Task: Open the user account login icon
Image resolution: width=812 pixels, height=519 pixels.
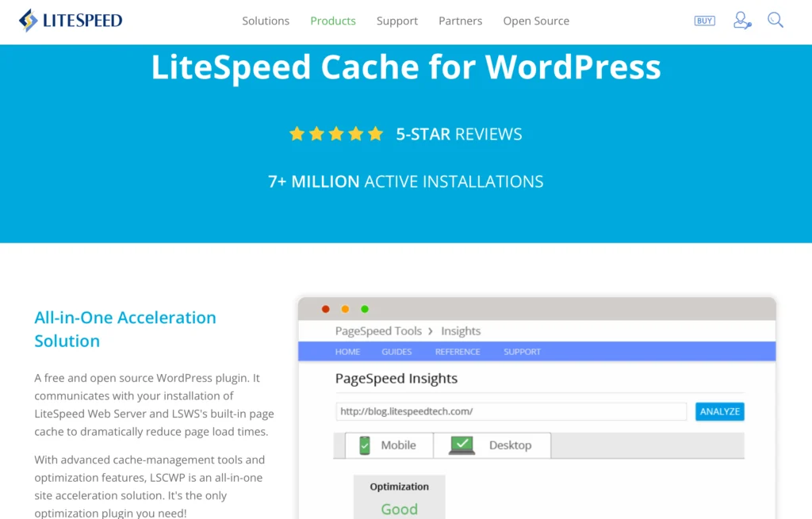Action: point(742,21)
